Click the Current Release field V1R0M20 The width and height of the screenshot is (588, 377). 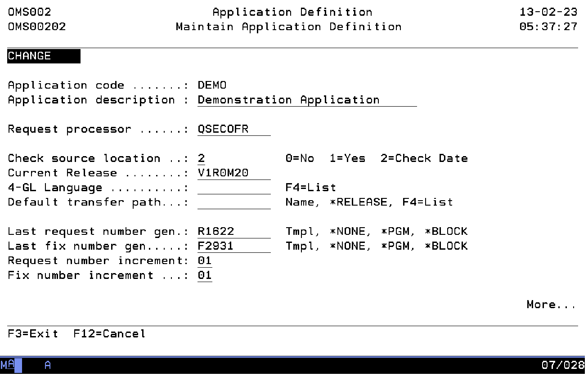click(234, 173)
